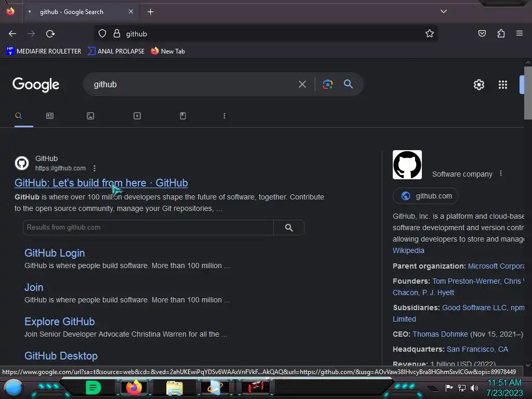Screen dimensions: 532x399
Task: Open the Wikipedia link in knowledge panel
Action: pyautogui.click(x=408, y=250)
